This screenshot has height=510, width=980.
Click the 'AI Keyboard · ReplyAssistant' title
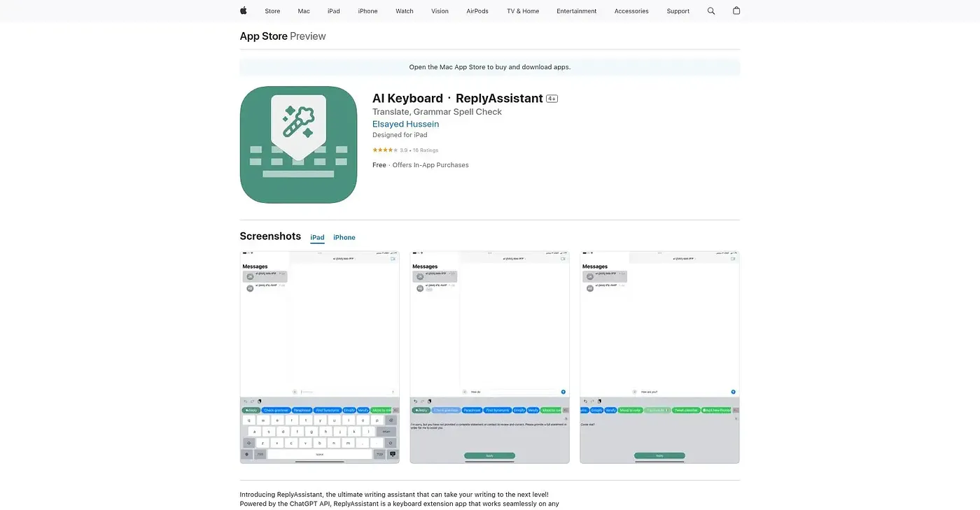click(x=458, y=99)
